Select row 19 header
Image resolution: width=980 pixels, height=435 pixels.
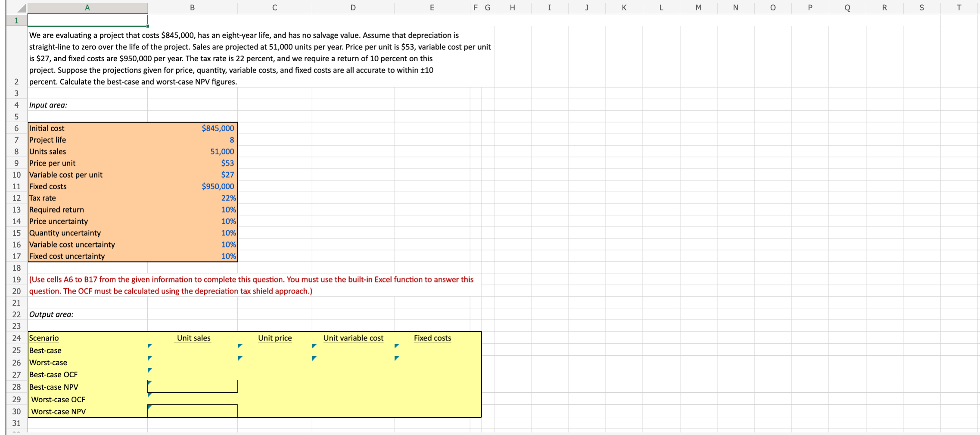click(16, 279)
